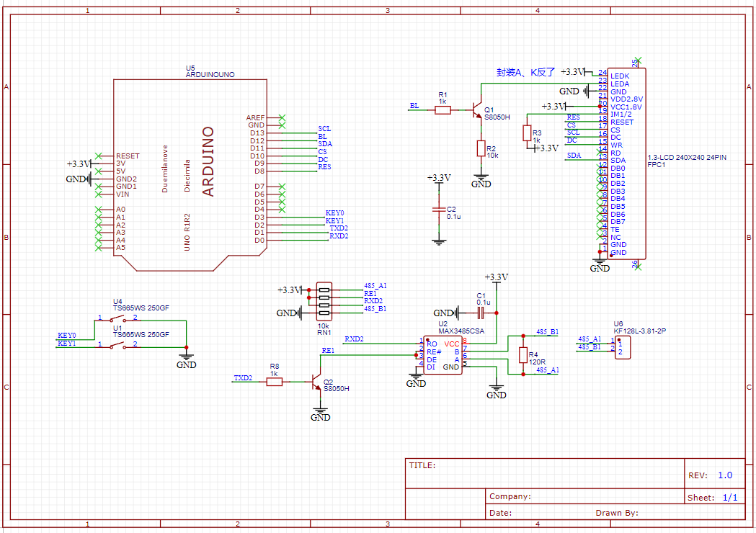Click resistor R8 on TXD2 line
756x533 pixels.
click(275, 382)
